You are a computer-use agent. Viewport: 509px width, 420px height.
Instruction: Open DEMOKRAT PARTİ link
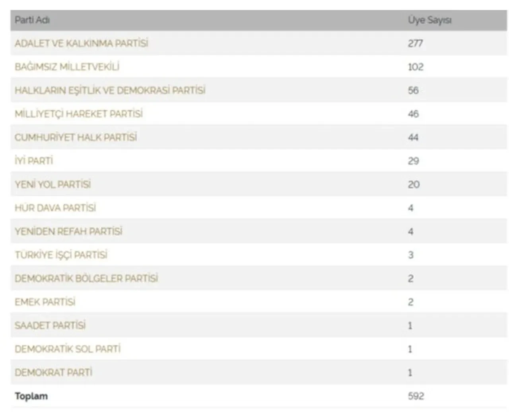pyautogui.click(x=54, y=372)
